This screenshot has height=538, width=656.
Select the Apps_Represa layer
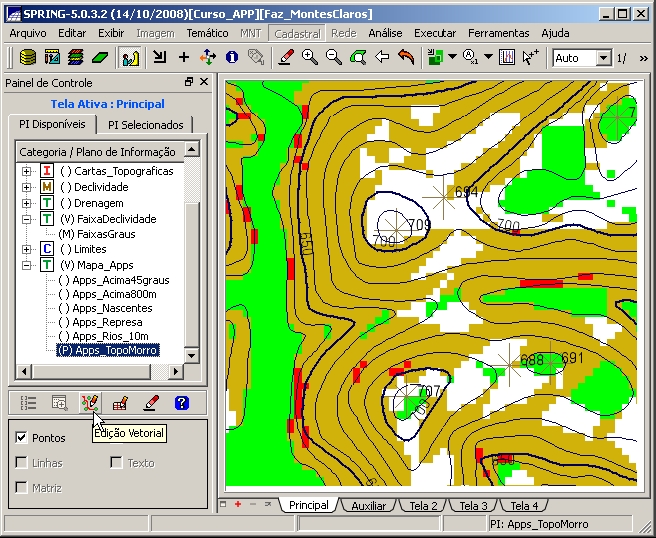[107, 322]
